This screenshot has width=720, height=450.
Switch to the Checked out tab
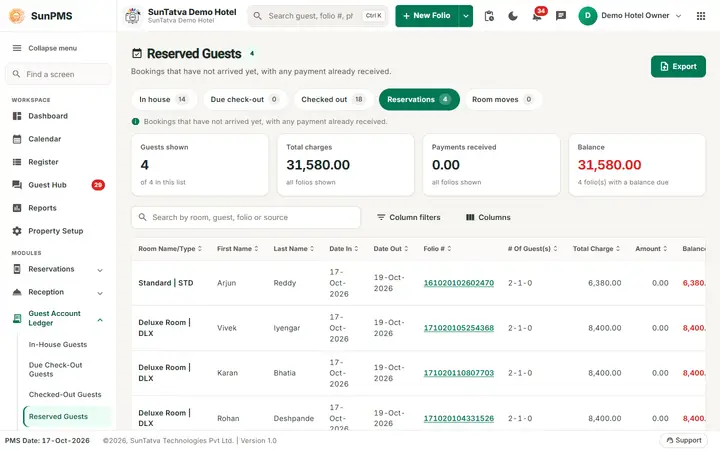click(x=332, y=100)
